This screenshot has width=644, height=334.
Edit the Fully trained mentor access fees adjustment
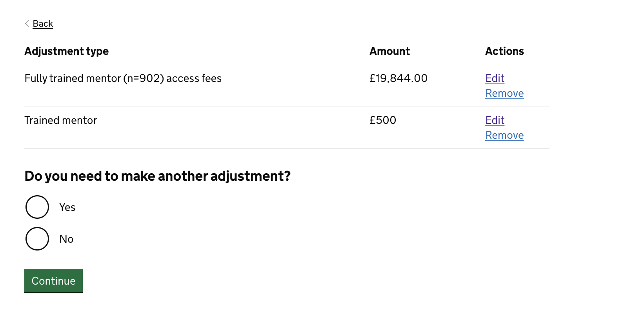pyautogui.click(x=495, y=78)
